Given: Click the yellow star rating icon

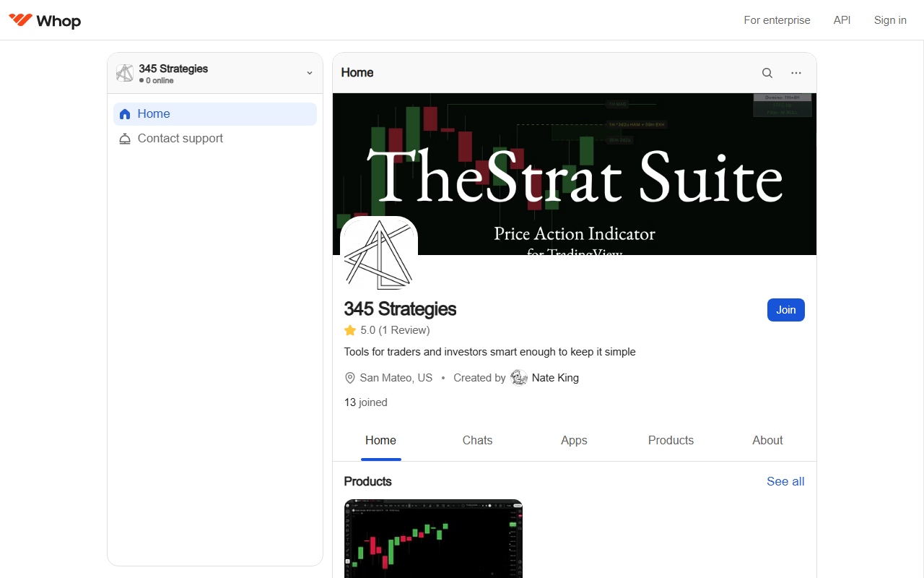Looking at the screenshot, I should tap(350, 330).
